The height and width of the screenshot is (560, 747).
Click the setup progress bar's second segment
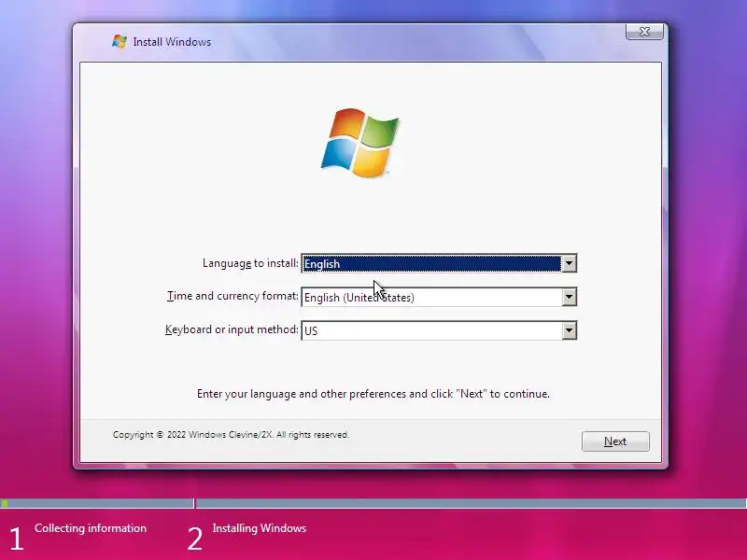(x=472, y=503)
